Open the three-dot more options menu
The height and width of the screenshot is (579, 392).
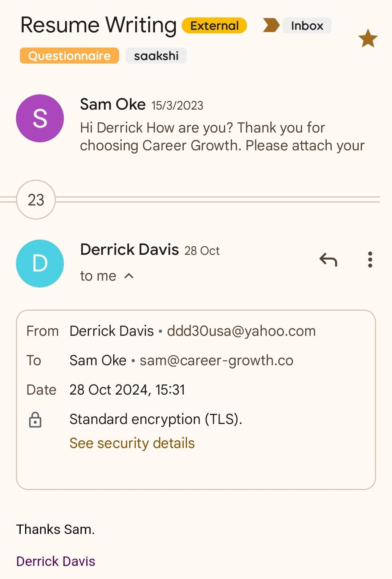[x=370, y=260]
